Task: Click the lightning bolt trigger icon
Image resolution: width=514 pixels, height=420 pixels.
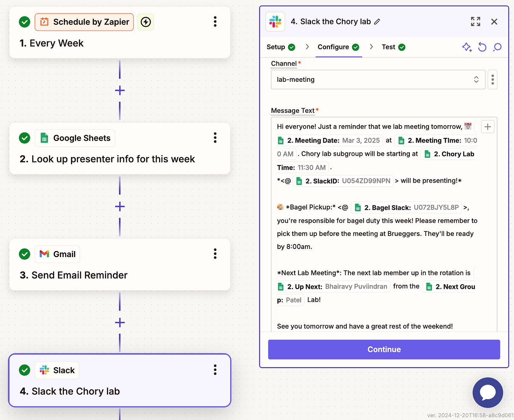Action: 145,22
